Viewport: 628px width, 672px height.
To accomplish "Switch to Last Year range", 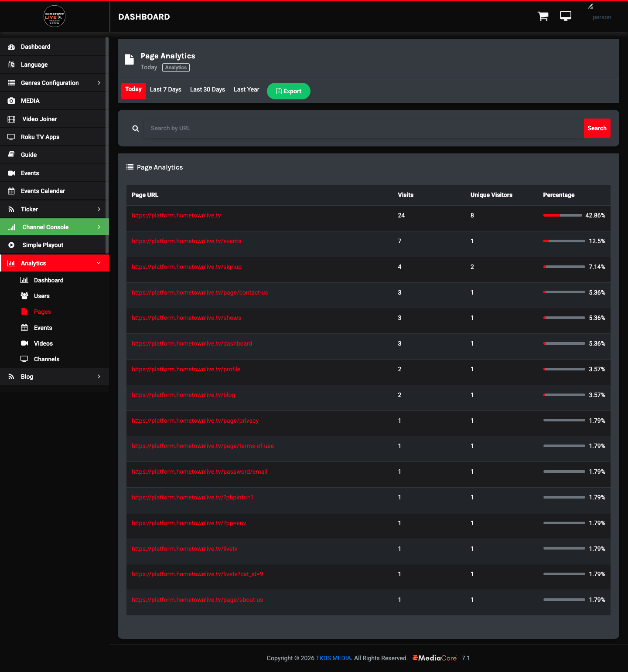I will (246, 89).
